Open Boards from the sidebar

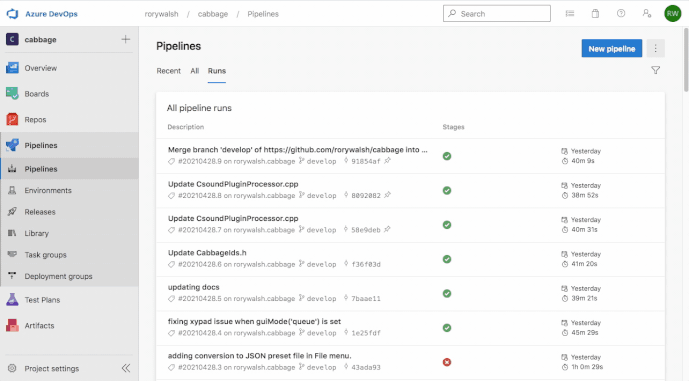click(69, 94)
